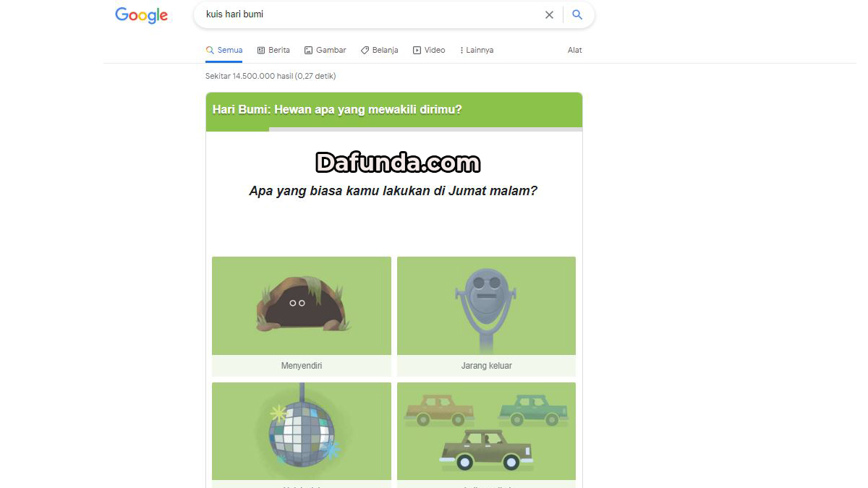Pick the disco ball answer image
The height and width of the screenshot is (488, 868).
301,432
